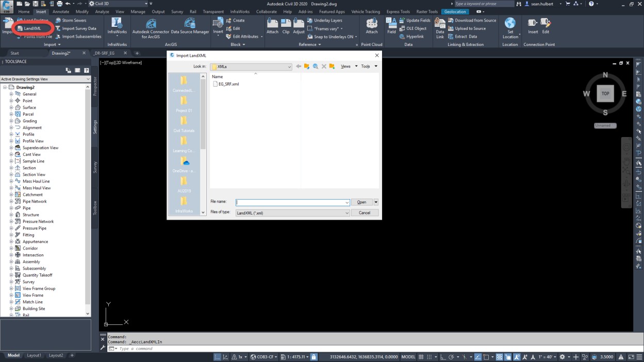Go up one folder level in the dialog
Screen dimensions: 644x362
click(x=307, y=67)
